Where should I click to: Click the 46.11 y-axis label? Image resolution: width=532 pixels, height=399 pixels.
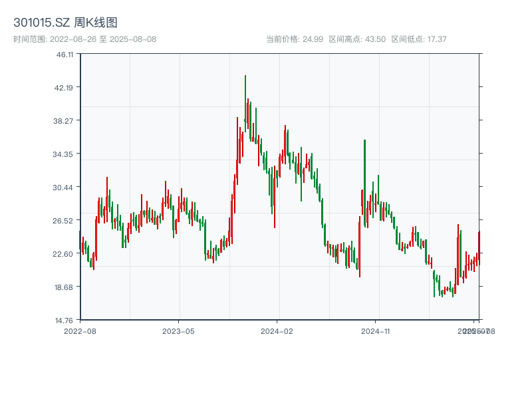pyautogui.click(x=65, y=55)
